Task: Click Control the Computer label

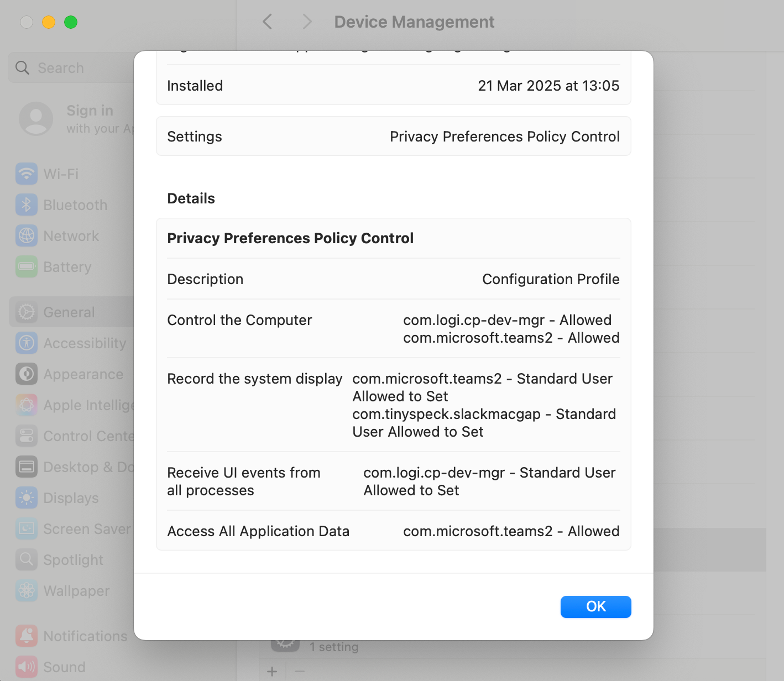Action: [x=239, y=320]
